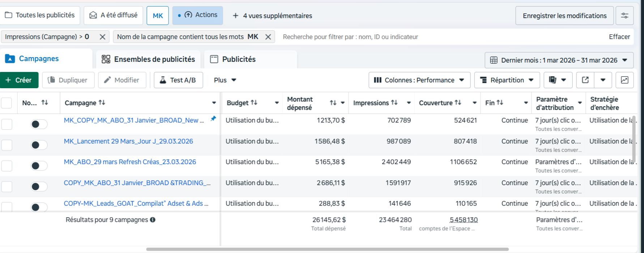Tick the select-all campaigns checkbox
The image size is (644, 253).
[7, 103]
